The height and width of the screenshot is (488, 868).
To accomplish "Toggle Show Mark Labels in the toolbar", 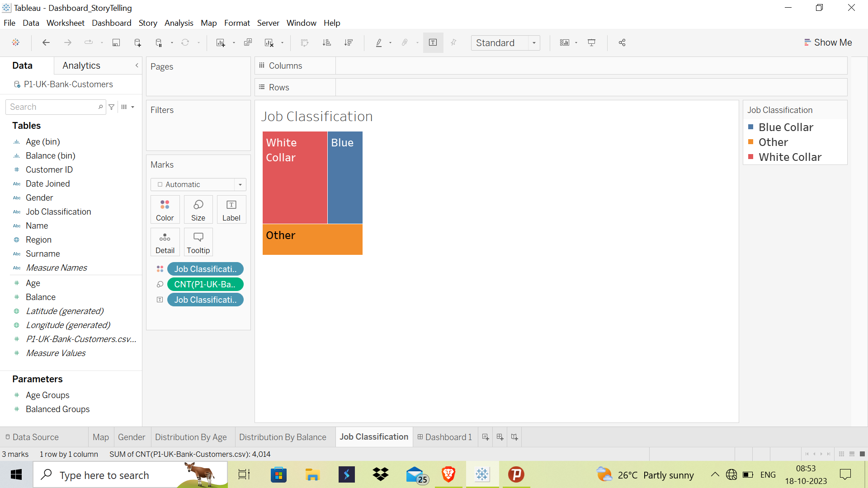I will [x=433, y=42].
